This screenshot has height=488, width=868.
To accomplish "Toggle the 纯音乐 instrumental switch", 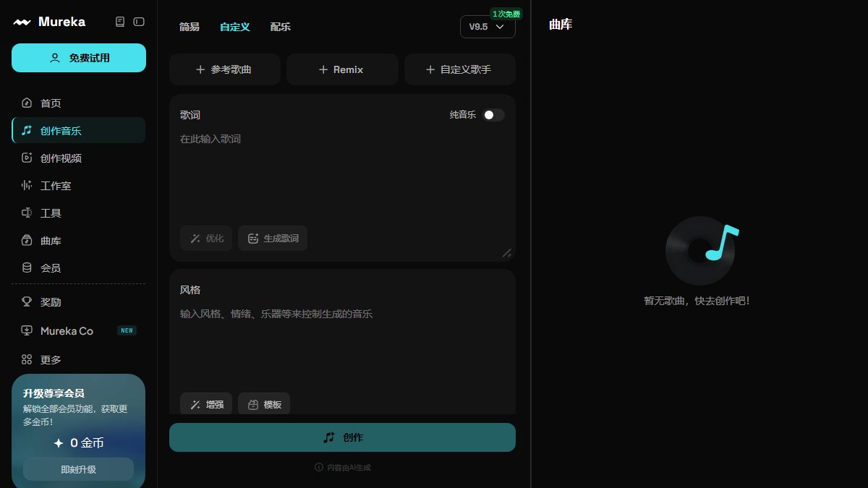I will (493, 115).
